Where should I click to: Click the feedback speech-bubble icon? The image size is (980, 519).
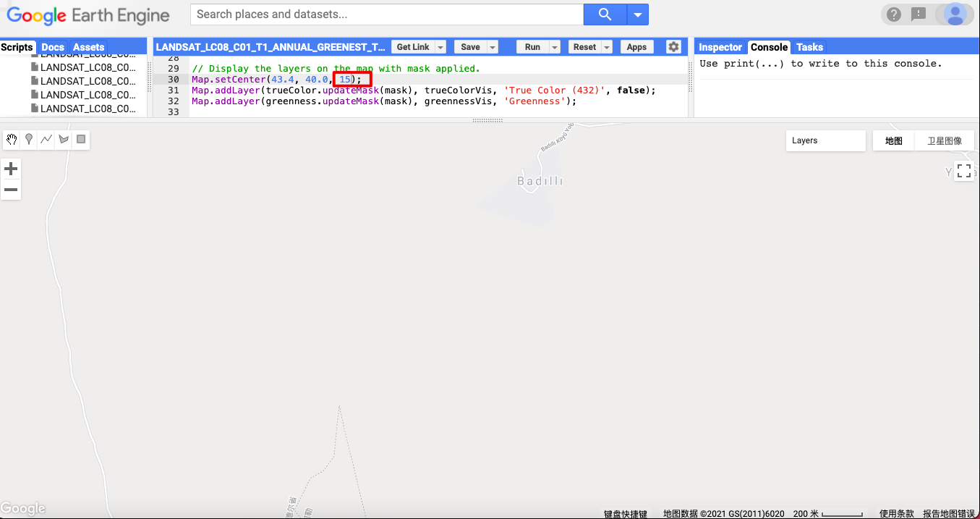click(x=919, y=14)
